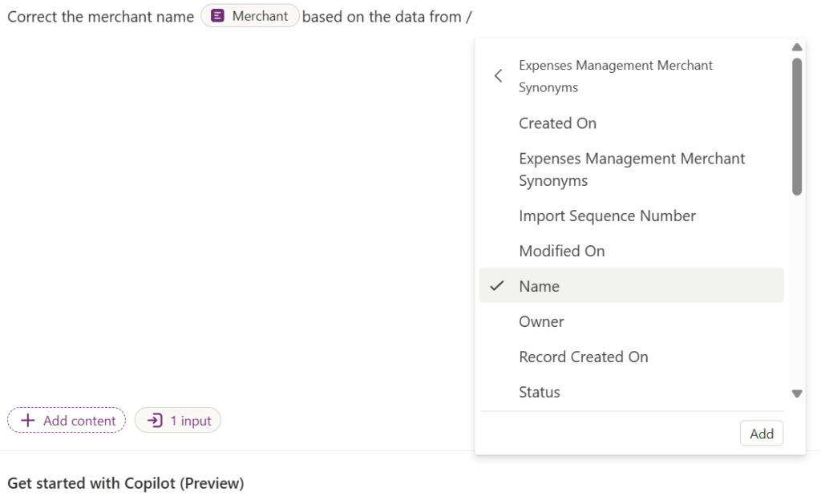Click the plus icon in Add content
Viewport: 821px width, 504px height.
28,421
